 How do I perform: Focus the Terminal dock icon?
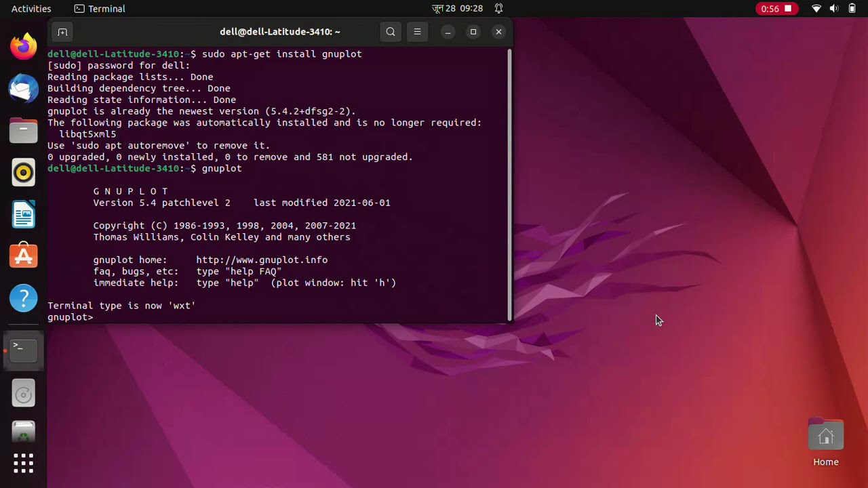24,350
